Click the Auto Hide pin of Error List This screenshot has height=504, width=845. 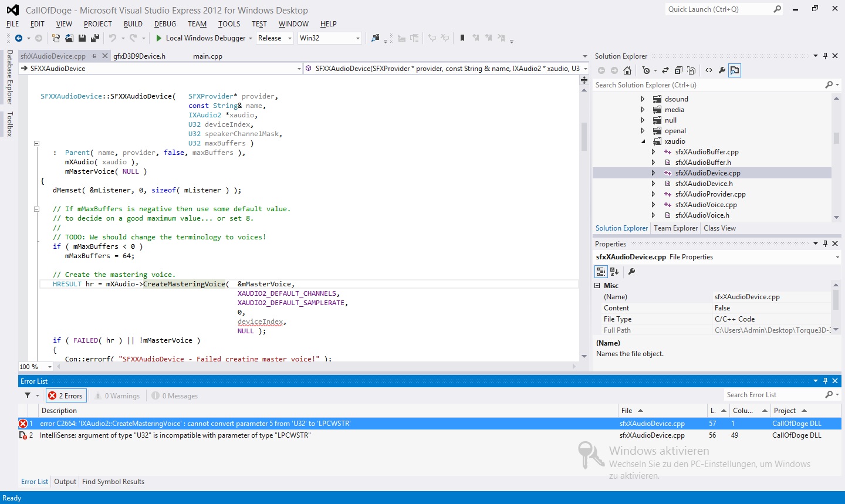(x=825, y=381)
